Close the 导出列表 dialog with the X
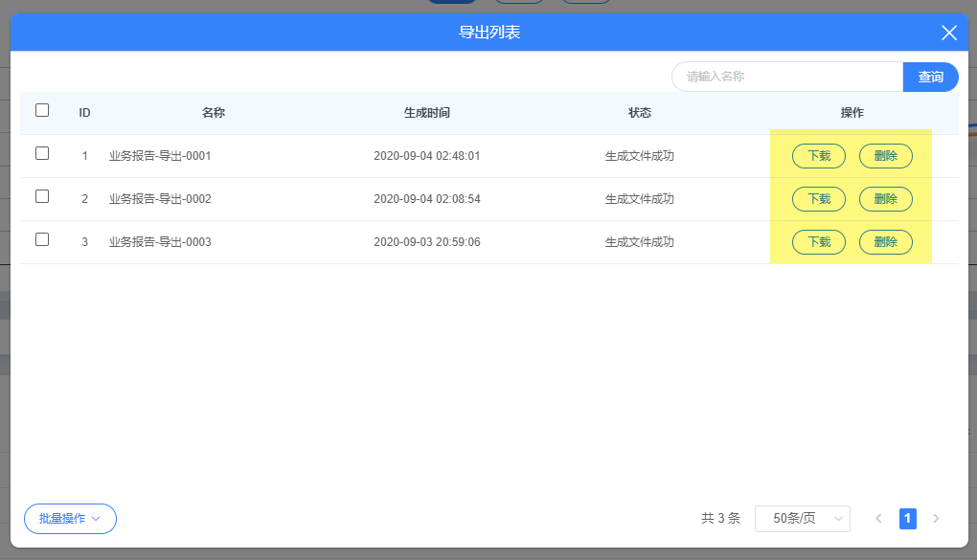The width and height of the screenshot is (977, 560). pyautogui.click(x=948, y=33)
